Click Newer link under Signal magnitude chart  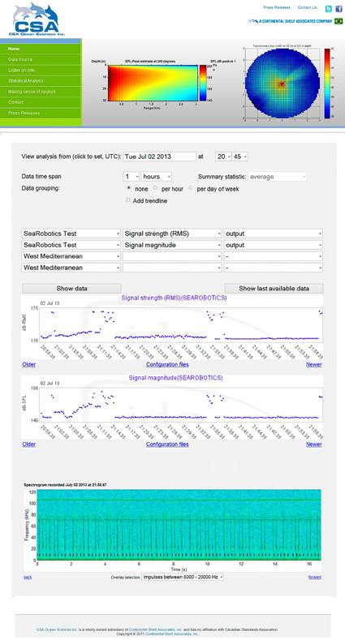click(x=314, y=444)
